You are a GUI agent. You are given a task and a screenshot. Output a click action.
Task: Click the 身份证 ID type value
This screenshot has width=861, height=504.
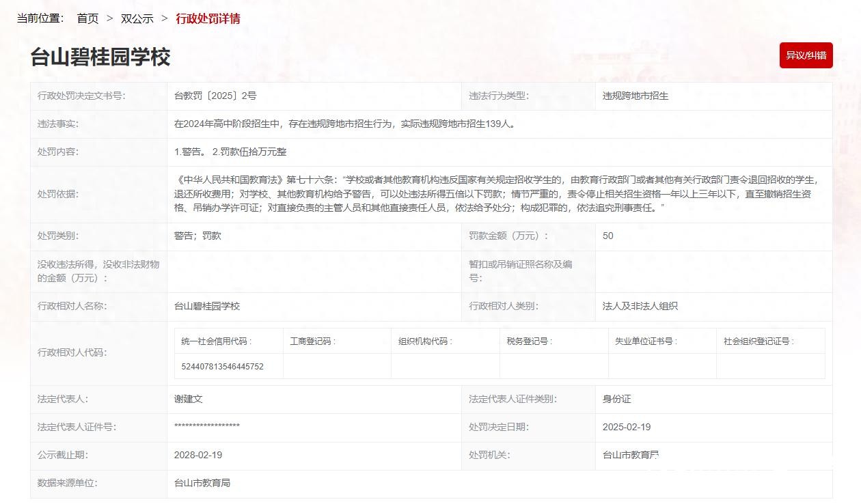tap(616, 399)
